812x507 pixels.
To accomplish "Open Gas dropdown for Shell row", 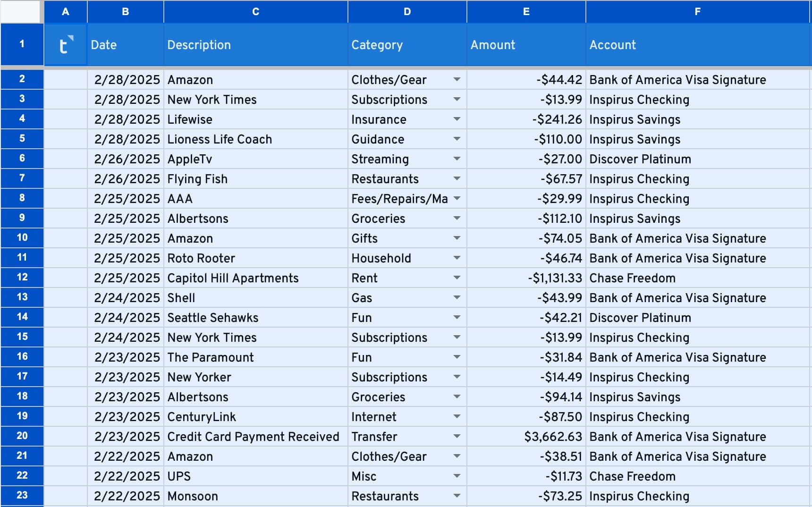I will [457, 297].
